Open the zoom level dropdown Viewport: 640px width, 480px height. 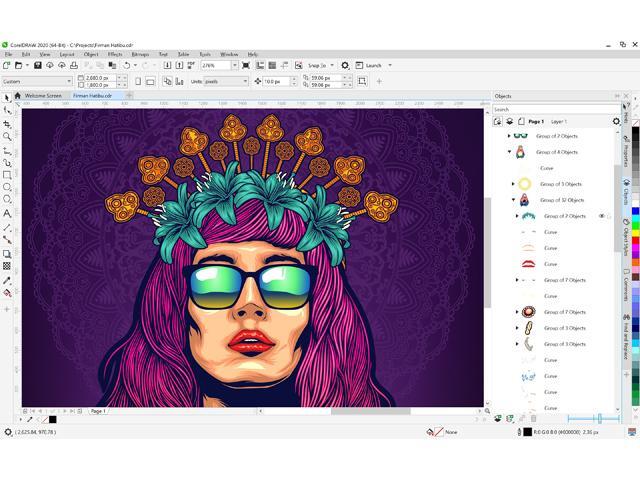[x=235, y=65]
